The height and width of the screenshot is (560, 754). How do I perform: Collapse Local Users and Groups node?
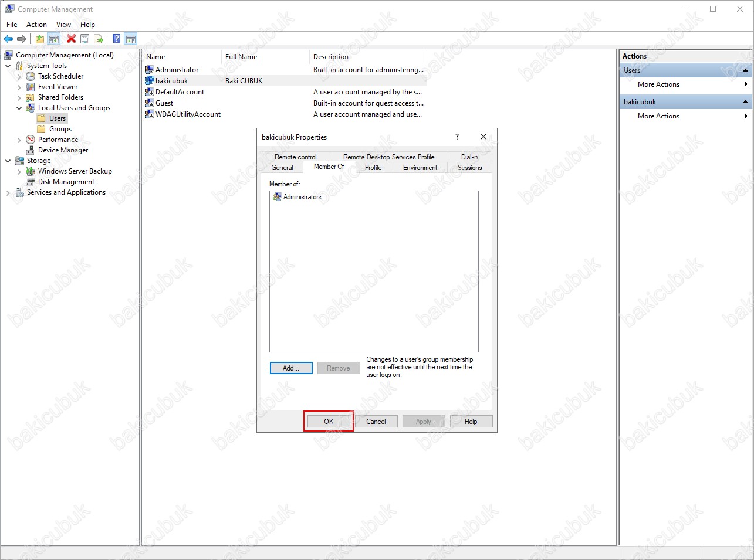tap(19, 108)
